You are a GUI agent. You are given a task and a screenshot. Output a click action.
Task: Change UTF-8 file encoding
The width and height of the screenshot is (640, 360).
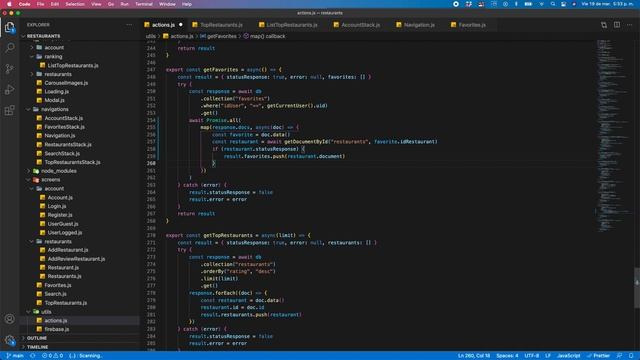coord(532,356)
